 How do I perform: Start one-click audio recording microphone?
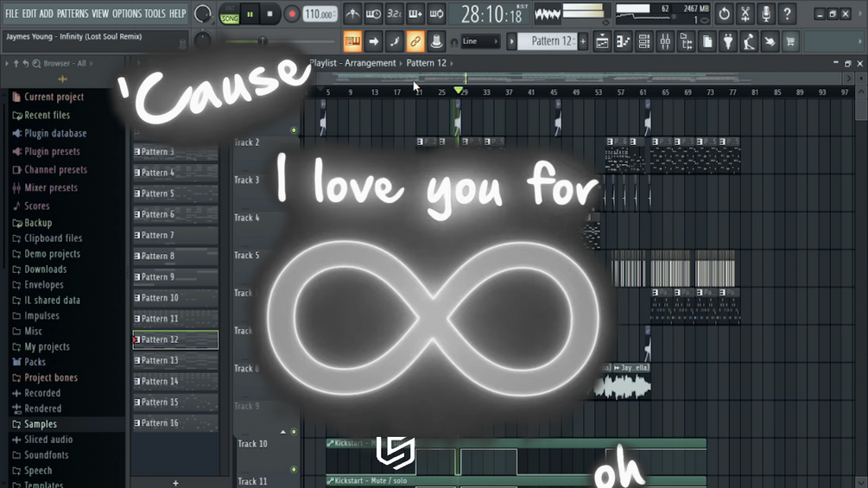(766, 14)
